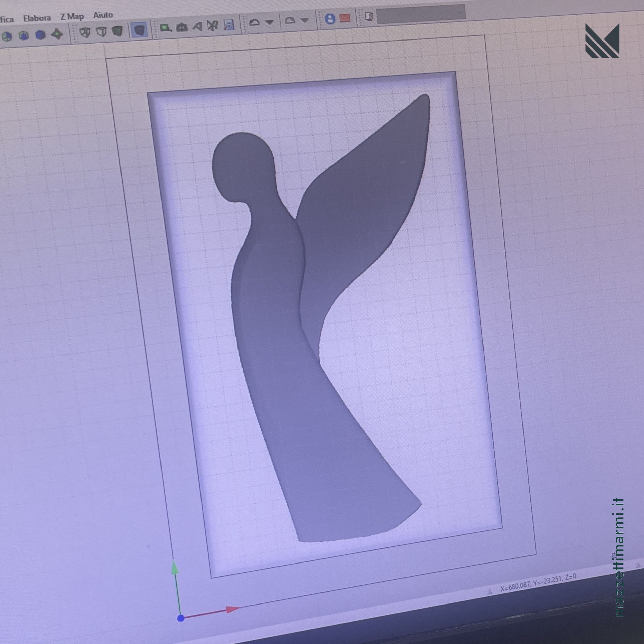The image size is (644, 644).
Task: Click the green axis gizmo toolbar icon
Action: (57, 34)
